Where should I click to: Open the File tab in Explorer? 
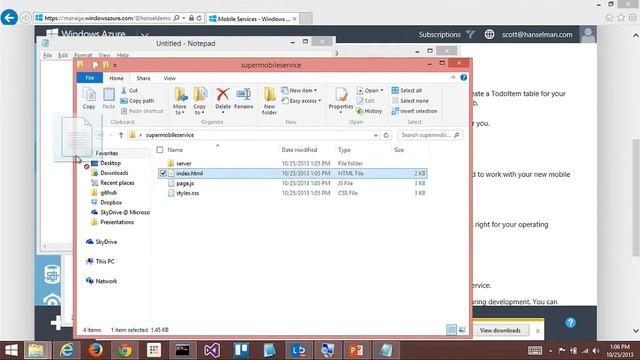coord(90,78)
